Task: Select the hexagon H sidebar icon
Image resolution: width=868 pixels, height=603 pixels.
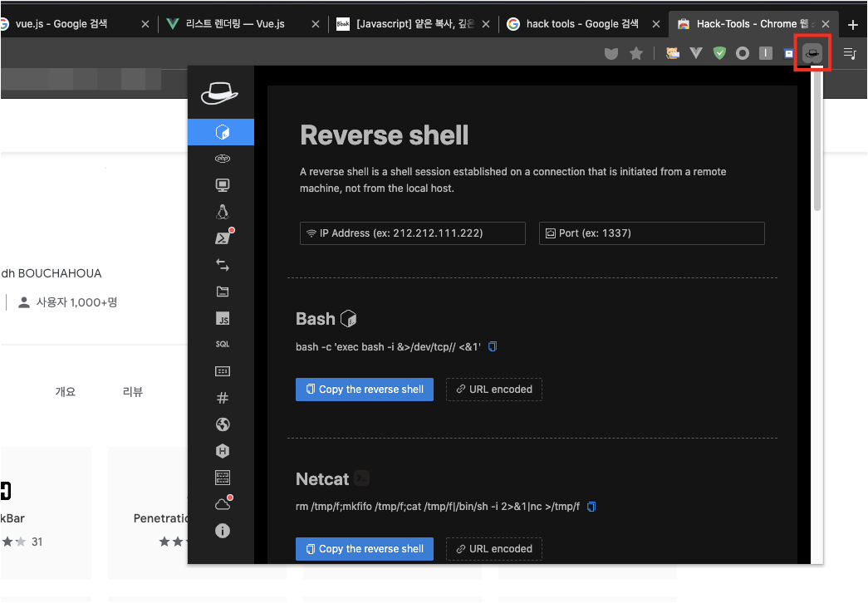Action: tap(222, 451)
